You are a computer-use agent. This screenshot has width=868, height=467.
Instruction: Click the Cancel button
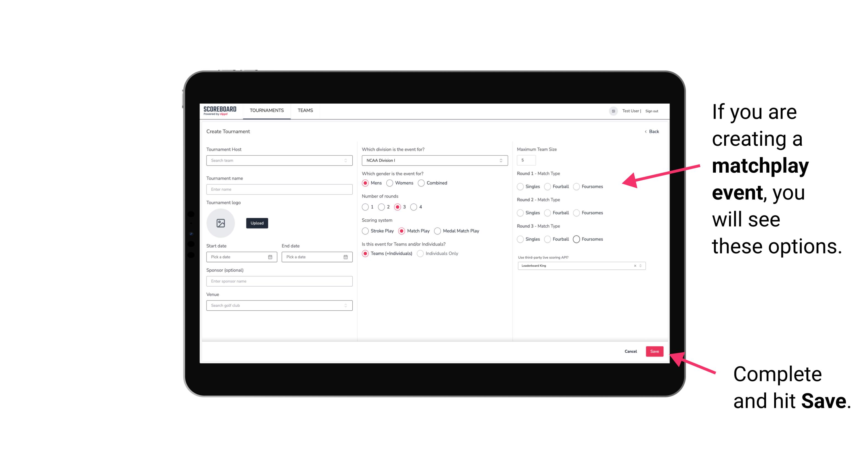(x=631, y=352)
